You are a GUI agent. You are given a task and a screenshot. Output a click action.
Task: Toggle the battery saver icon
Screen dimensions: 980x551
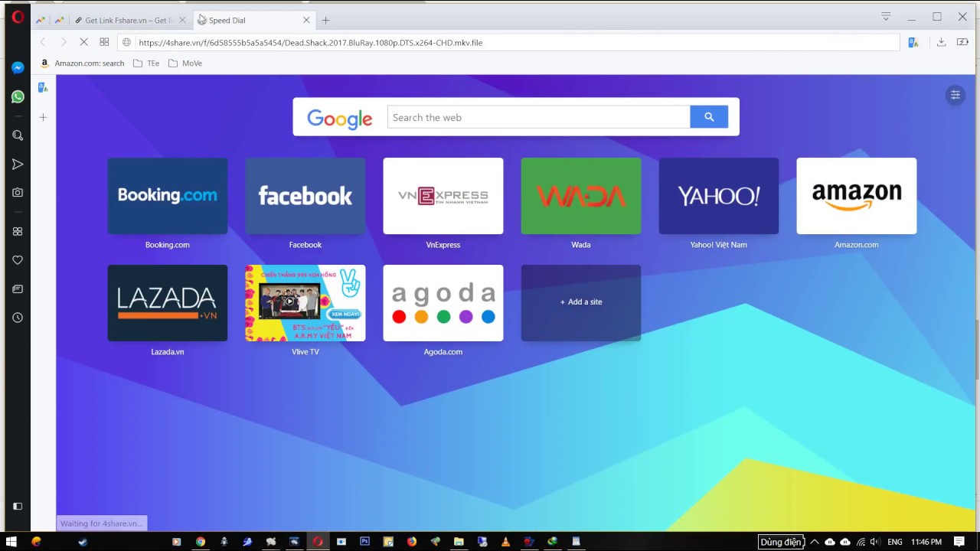tap(962, 42)
